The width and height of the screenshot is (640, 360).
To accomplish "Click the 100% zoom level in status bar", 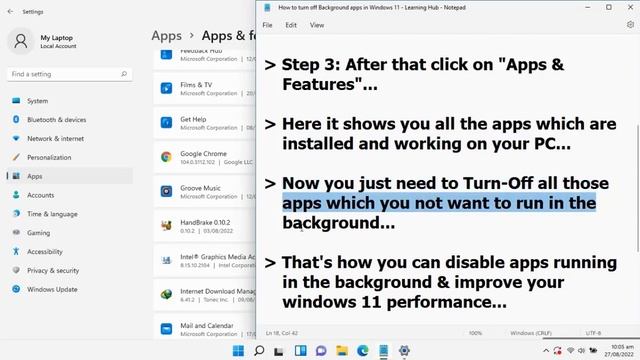I will (x=475, y=333).
